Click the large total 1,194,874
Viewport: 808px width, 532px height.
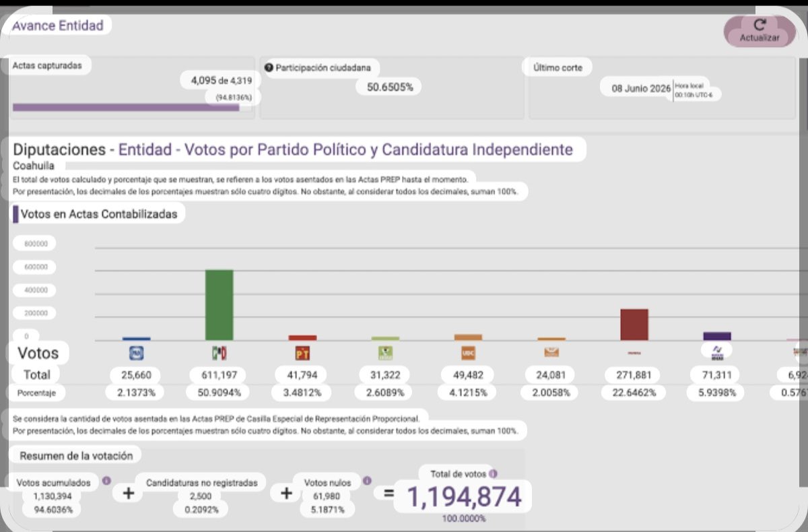[x=464, y=497]
